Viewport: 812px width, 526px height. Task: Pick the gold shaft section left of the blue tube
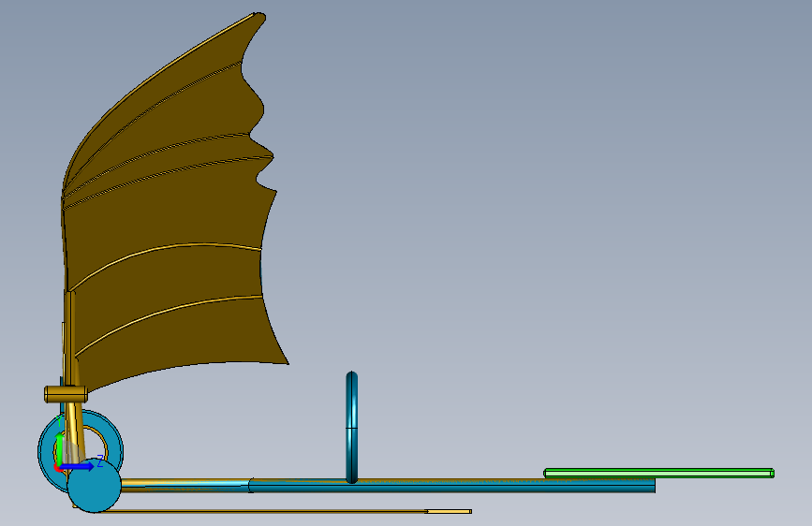185,485
